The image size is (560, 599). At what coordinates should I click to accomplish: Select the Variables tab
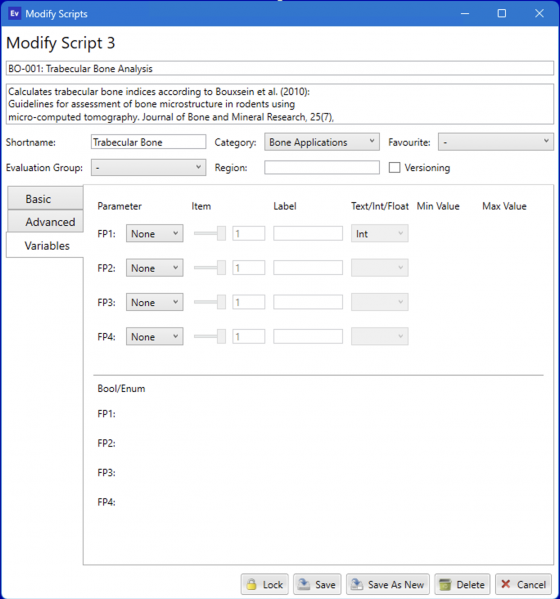pyautogui.click(x=45, y=246)
